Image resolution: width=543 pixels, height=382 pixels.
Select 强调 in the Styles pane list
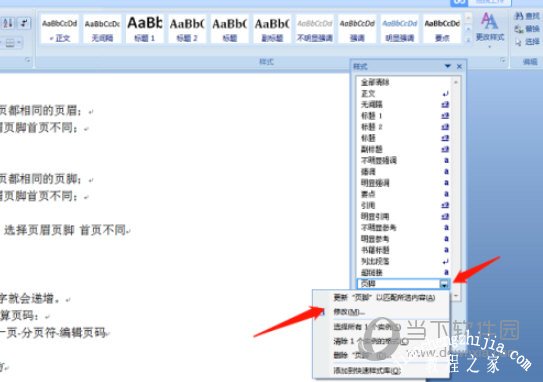click(x=404, y=171)
